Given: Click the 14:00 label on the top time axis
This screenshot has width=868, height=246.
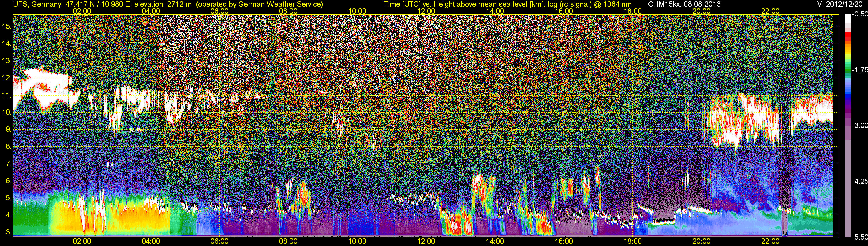Looking at the screenshot, I should pos(495,11).
